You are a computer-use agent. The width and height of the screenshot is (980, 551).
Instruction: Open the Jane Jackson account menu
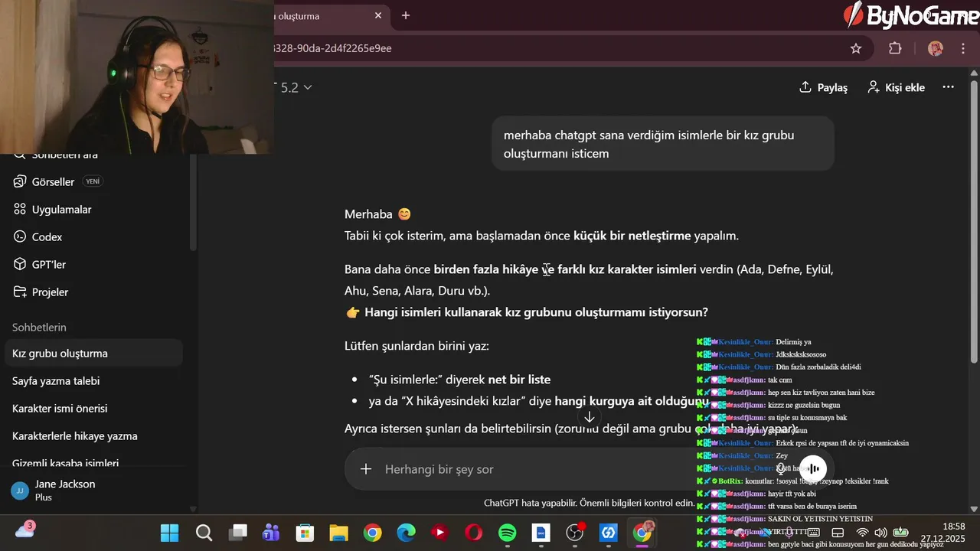pyautogui.click(x=94, y=490)
